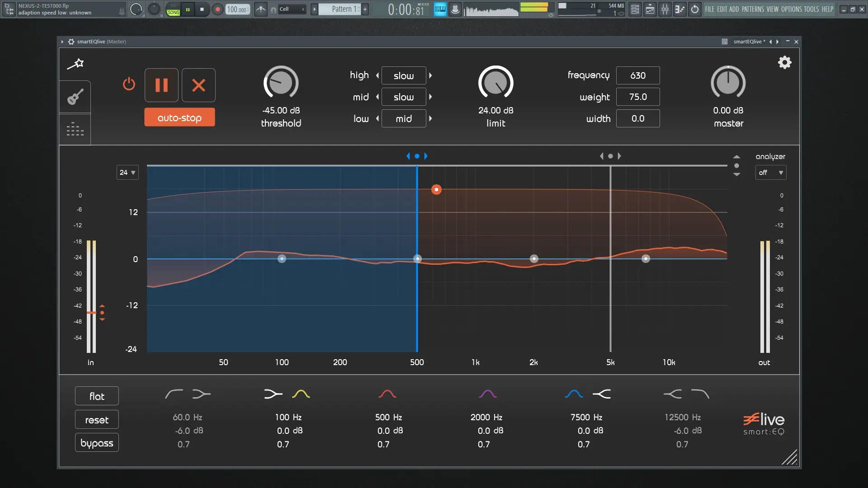Select the purple bell filter at 2000 Hz
The width and height of the screenshot is (868, 488).
[x=488, y=394]
